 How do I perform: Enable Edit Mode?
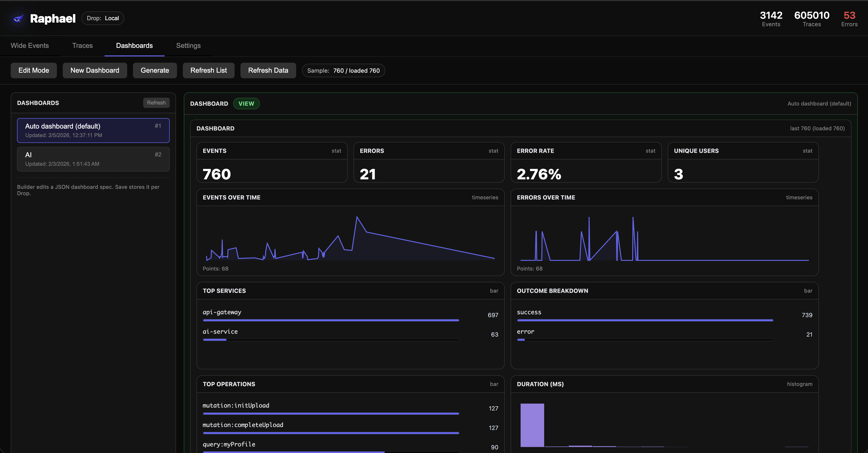click(34, 70)
